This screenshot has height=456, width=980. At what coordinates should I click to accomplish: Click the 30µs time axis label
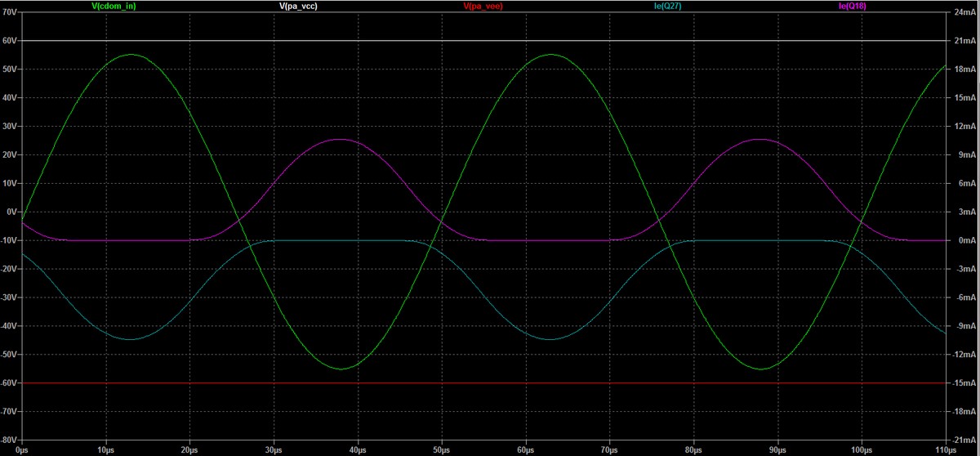[x=274, y=450]
